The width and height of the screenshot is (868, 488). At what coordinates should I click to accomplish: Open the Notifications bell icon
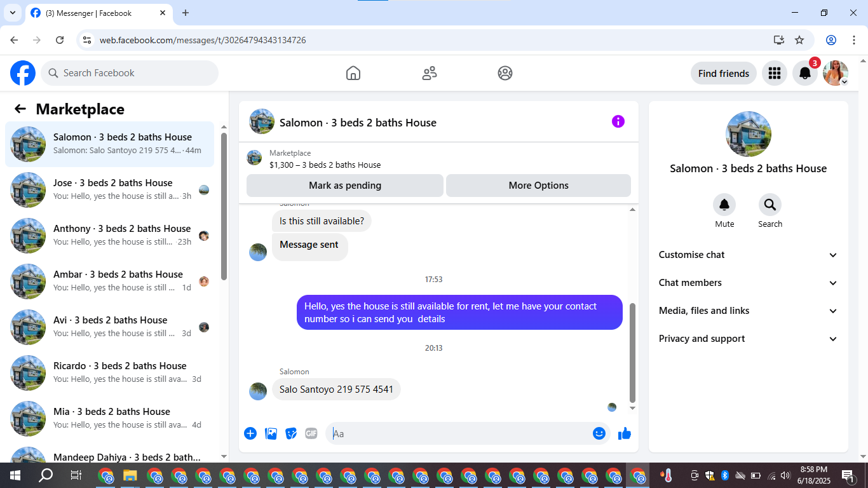coord(805,73)
